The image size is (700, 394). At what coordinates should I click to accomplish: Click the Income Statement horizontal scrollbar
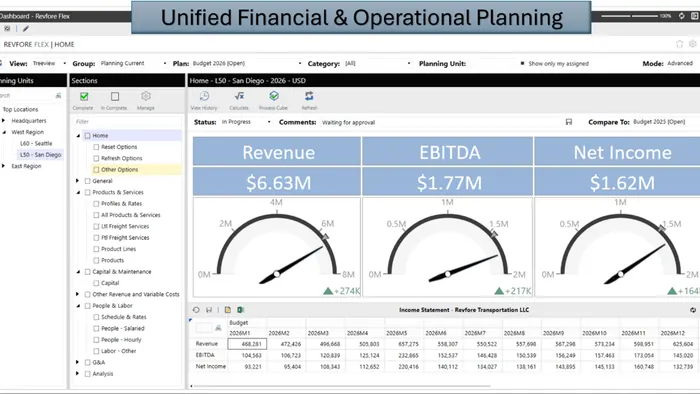click(341, 386)
